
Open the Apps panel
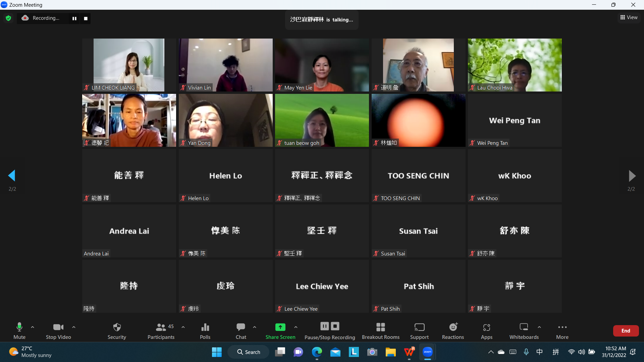(x=486, y=330)
